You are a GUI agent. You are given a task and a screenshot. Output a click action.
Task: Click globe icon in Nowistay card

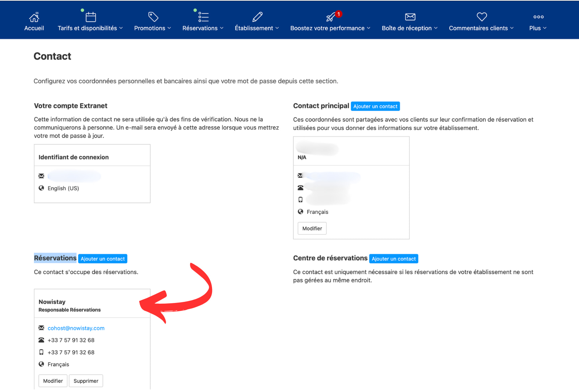click(x=41, y=364)
